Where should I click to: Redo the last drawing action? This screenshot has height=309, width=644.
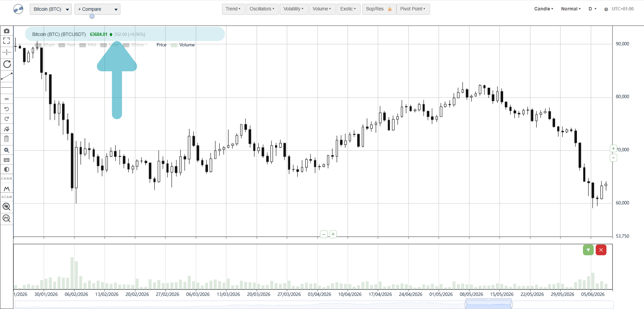click(6, 119)
